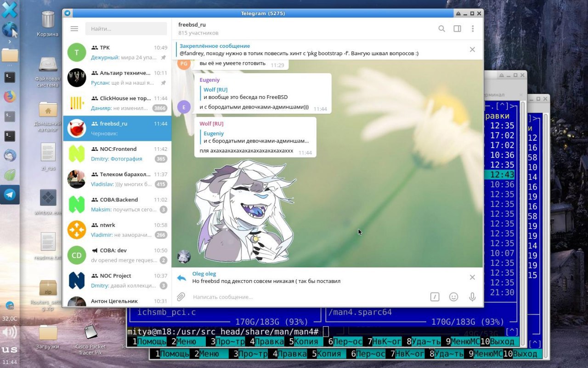
Task: Open Telegram hamburger menu
Action: point(74,29)
